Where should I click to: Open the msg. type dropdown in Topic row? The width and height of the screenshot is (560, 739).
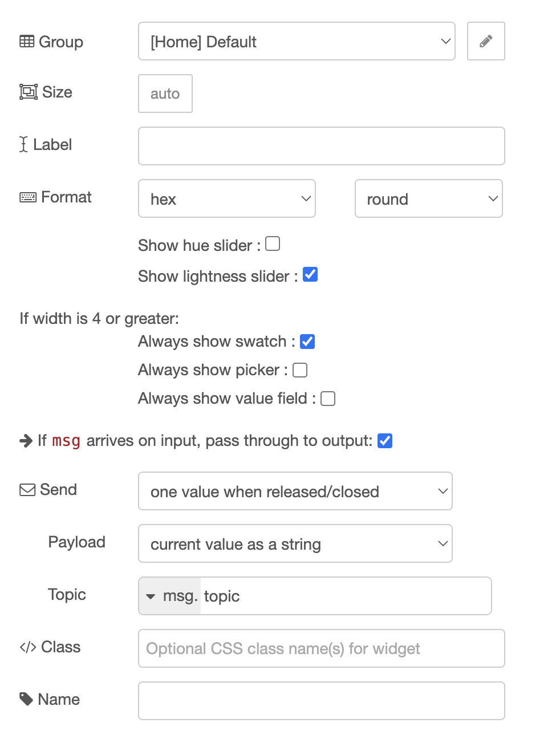(x=169, y=596)
